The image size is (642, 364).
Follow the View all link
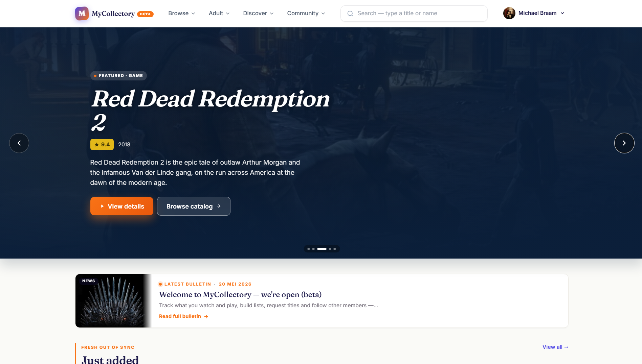coord(555,347)
